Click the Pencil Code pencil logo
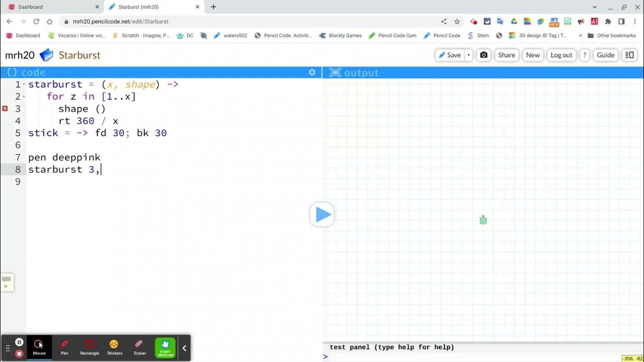 pyautogui.click(x=46, y=55)
